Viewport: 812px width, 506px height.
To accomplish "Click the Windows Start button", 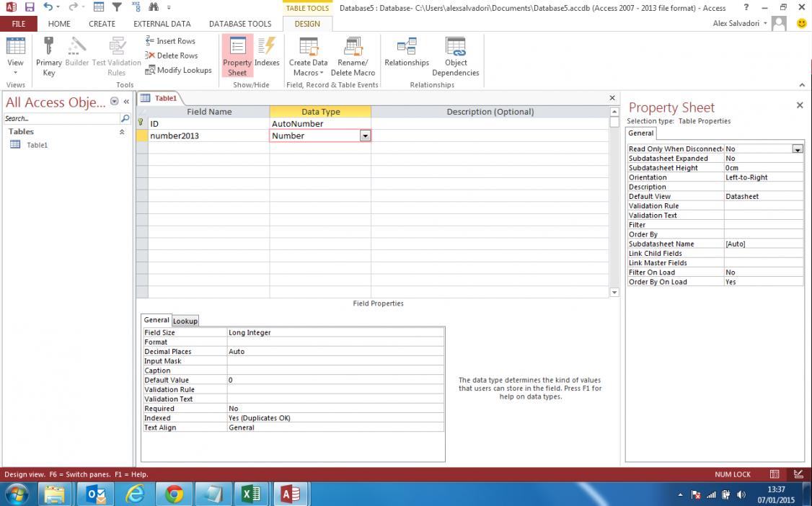I will (17, 494).
